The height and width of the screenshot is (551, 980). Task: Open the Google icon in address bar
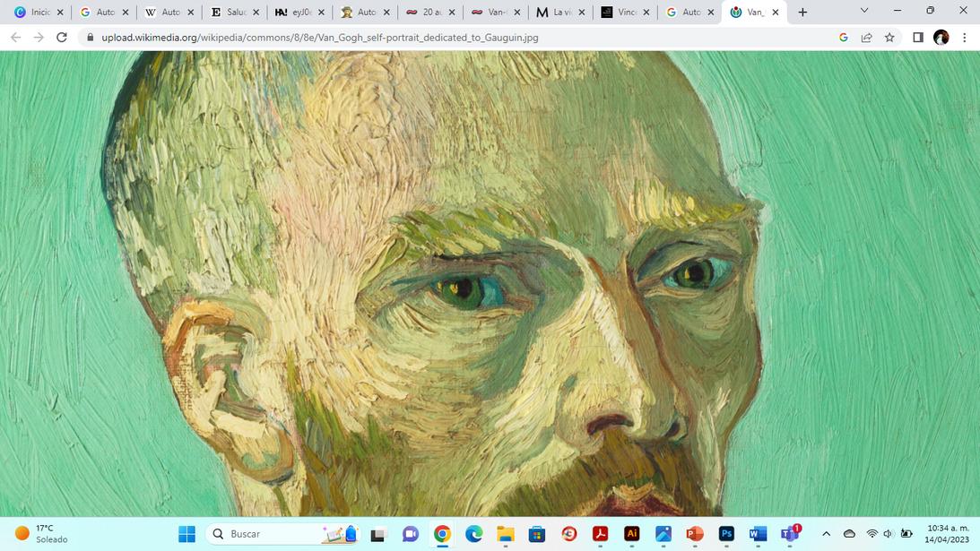coord(843,38)
